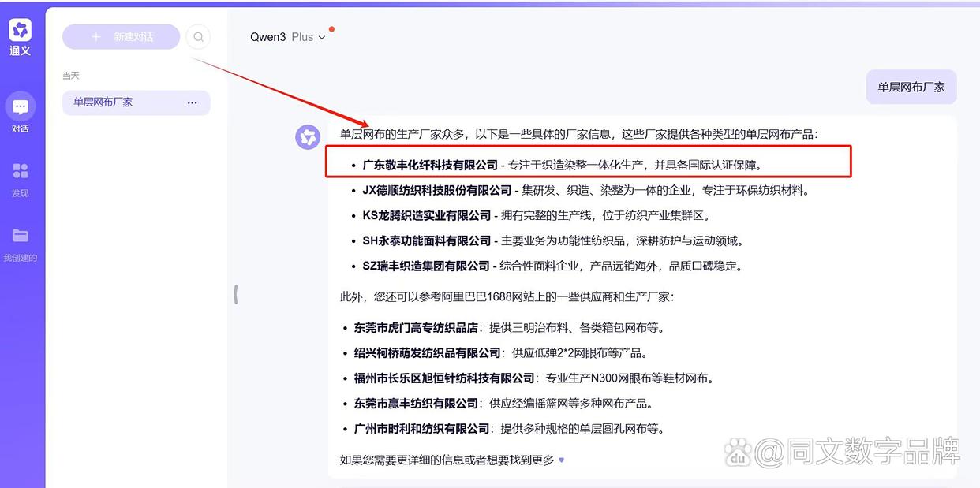Click the Tongyi (通义) logo icon
980x488 pixels.
[21, 31]
